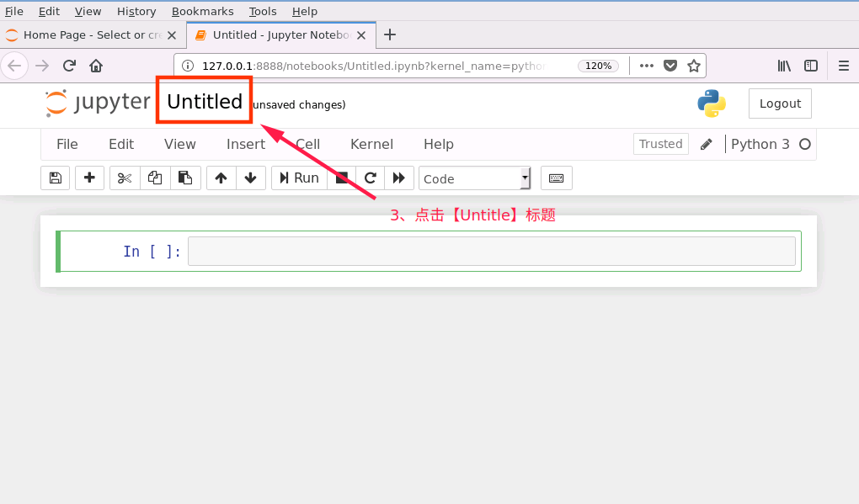Click the 'Python 3' kernel name
This screenshot has width=859, height=504.
click(x=760, y=145)
